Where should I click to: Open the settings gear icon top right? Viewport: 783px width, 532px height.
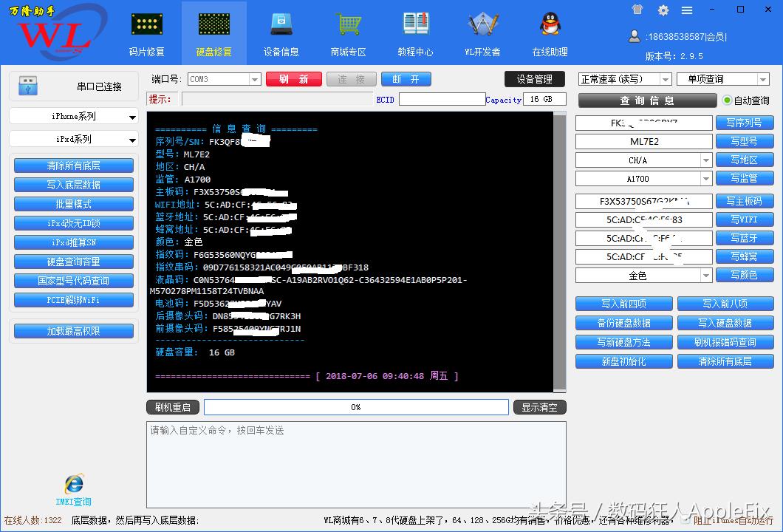[663, 10]
